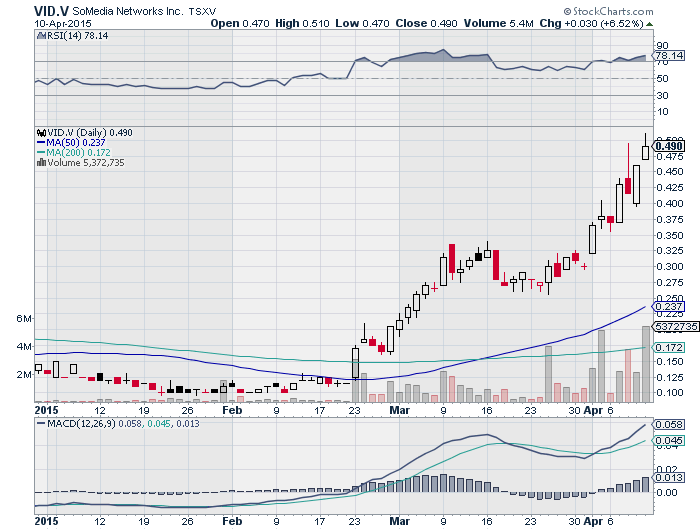Screen dimensions: 700x530
Task: Click the 78.14 RSI value tag
Action: 667,56
